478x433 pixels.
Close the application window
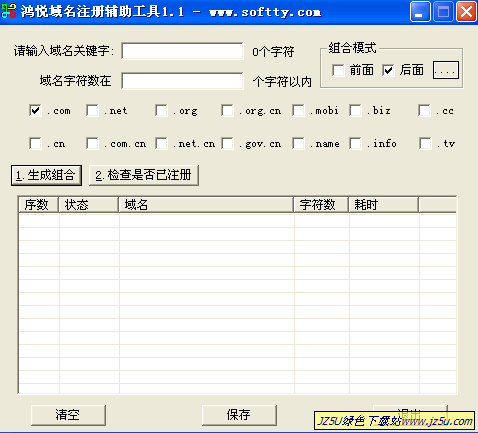click(466, 12)
